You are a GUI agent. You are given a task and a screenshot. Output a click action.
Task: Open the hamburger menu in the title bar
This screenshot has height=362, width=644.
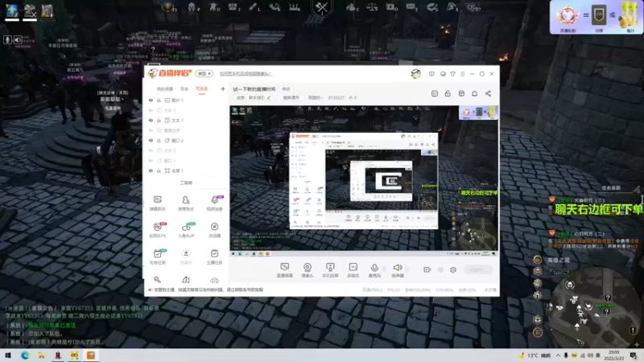point(462,74)
